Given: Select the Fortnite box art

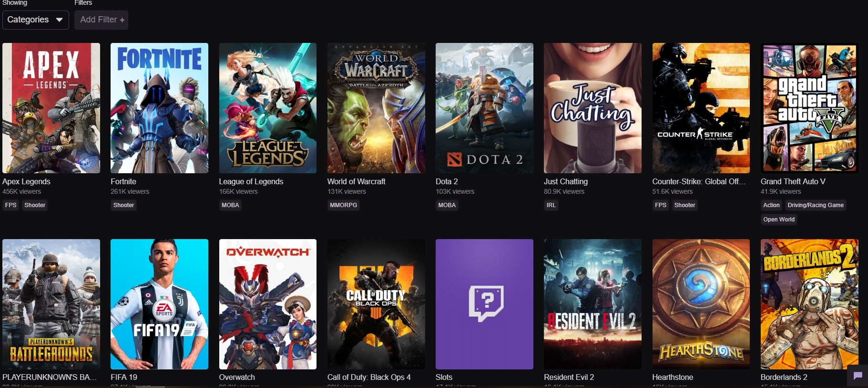Looking at the screenshot, I should click(x=159, y=108).
